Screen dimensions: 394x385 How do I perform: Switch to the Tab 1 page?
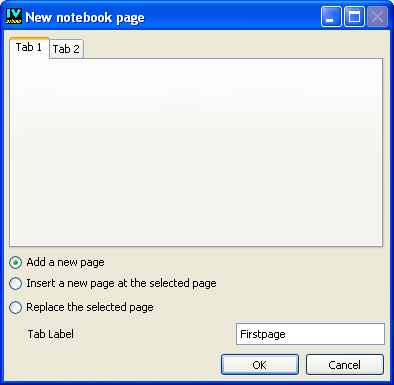tap(29, 48)
